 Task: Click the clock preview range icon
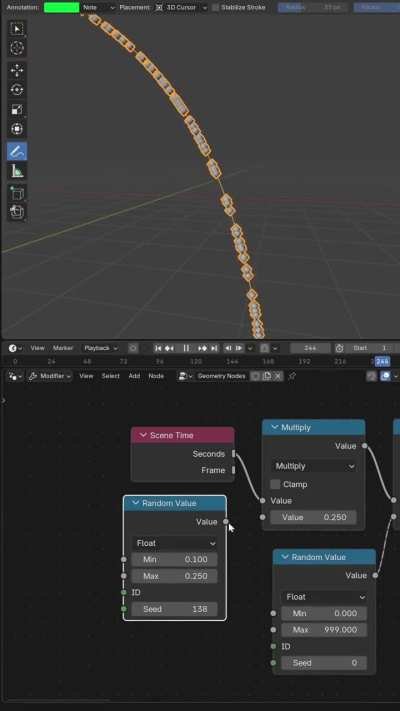339,348
